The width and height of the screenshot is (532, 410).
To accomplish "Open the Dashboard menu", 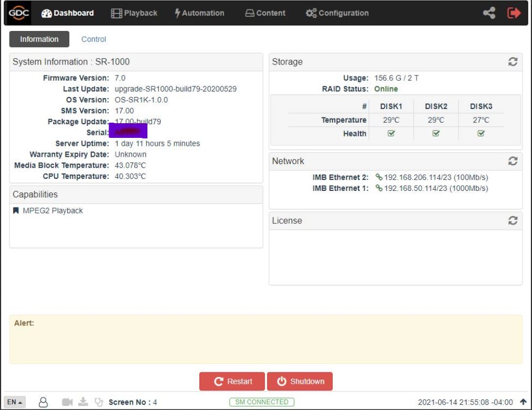I will 67,13.
